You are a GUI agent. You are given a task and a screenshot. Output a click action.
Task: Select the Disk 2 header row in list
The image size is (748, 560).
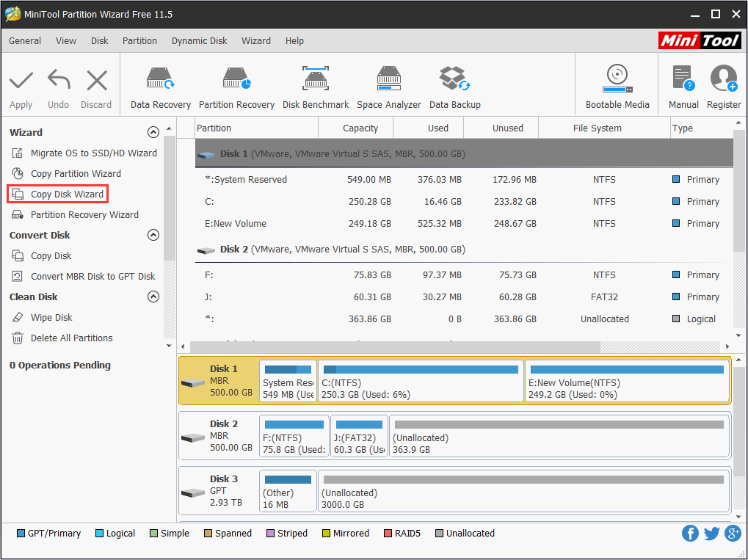(x=464, y=249)
